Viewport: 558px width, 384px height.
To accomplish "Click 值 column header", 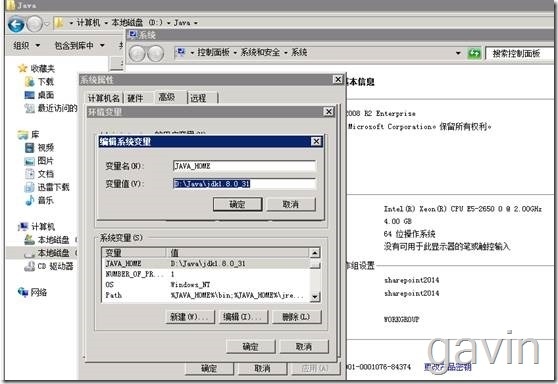I will point(238,253).
